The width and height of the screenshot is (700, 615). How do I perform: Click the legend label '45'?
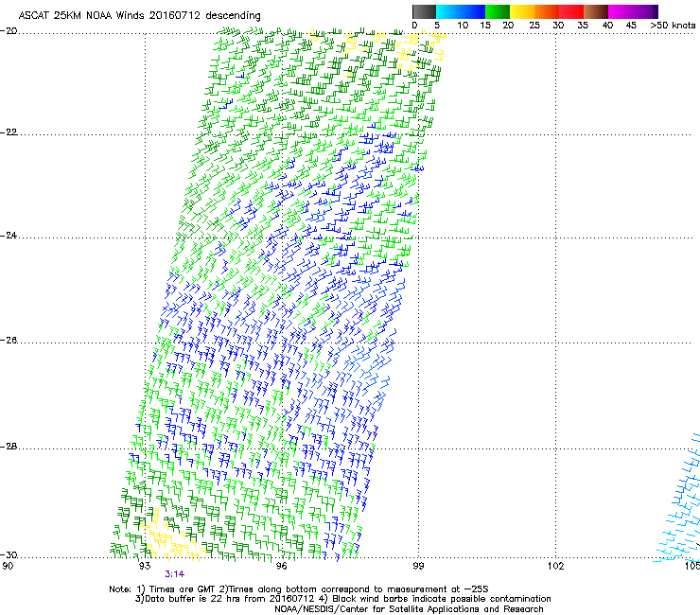tap(631, 26)
